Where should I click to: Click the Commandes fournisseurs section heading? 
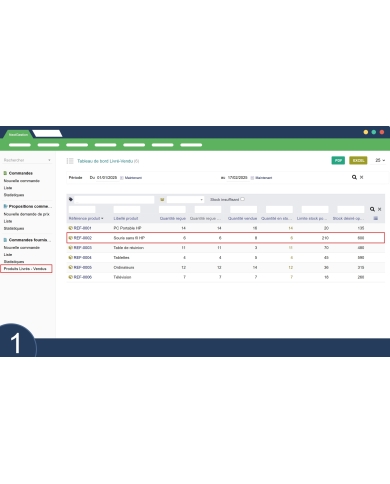tap(30, 240)
